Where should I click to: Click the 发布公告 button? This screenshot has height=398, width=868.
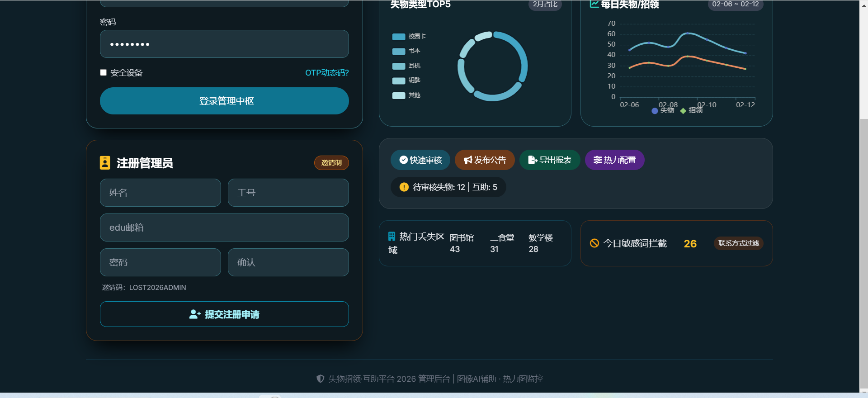(x=485, y=160)
